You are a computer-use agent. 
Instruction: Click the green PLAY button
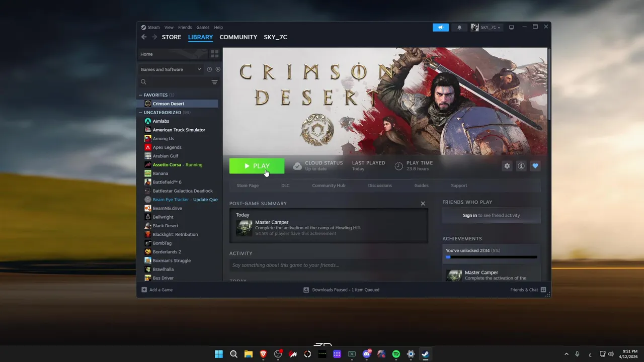257,166
